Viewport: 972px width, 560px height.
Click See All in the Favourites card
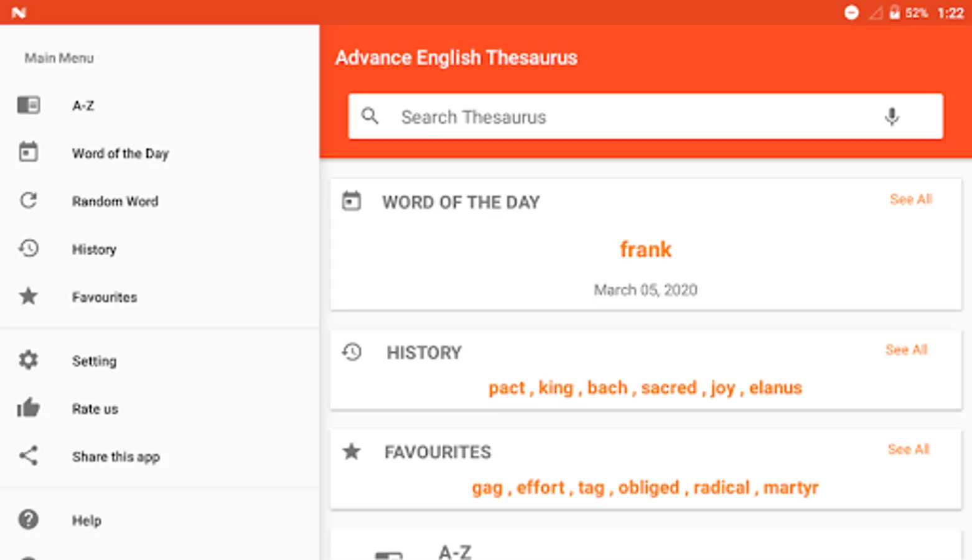908,449
